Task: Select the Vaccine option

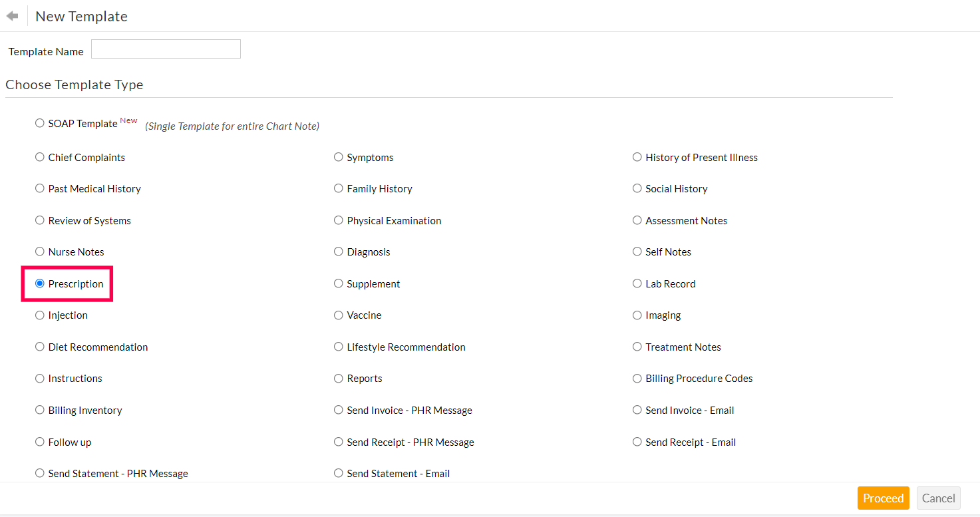Action: [x=338, y=315]
